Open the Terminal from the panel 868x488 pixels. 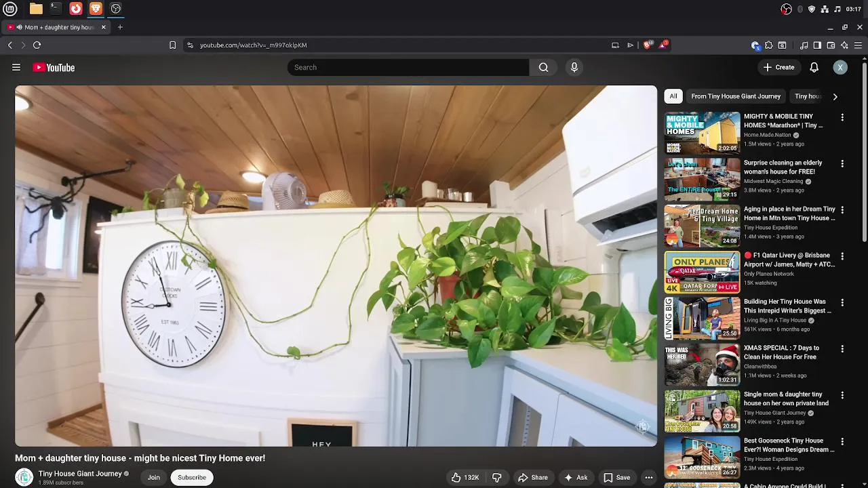[56, 9]
